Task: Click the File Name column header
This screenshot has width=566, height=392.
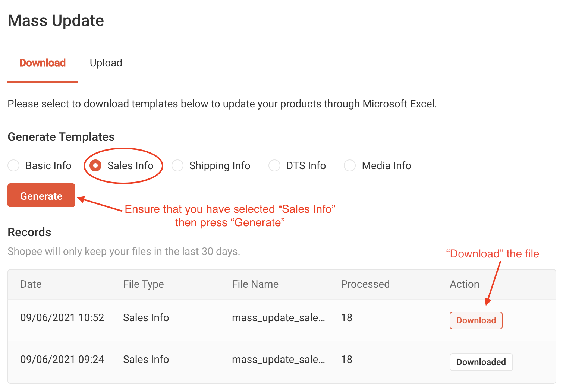Action: (255, 284)
